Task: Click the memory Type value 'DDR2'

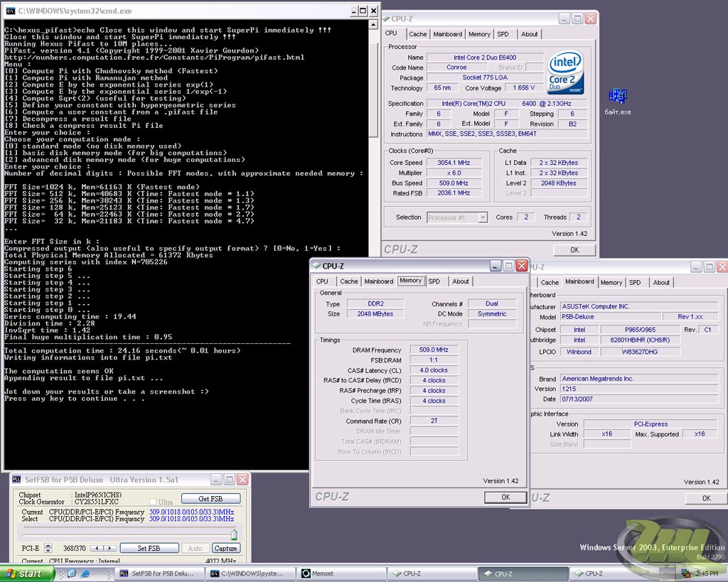Action: point(375,303)
